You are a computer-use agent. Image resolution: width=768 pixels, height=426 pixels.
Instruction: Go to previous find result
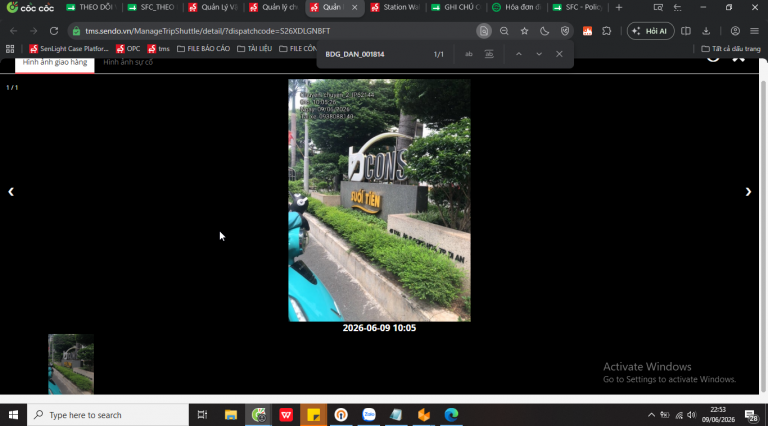tap(519, 54)
